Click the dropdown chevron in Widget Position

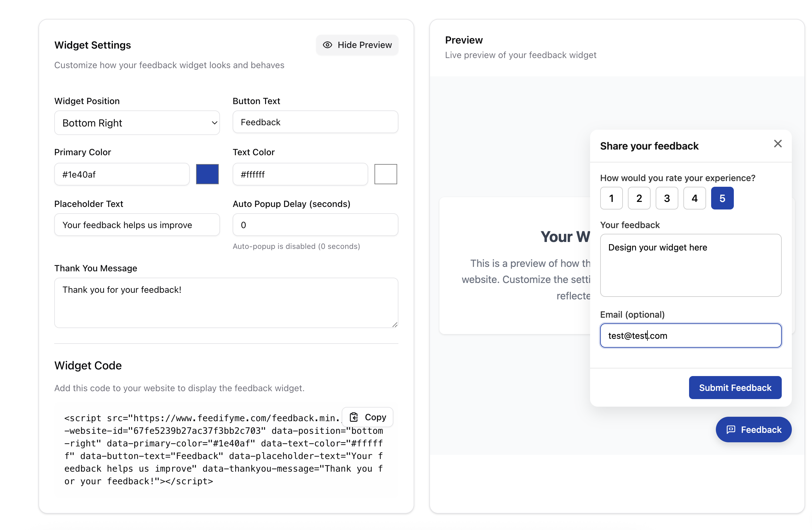pos(214,123)
